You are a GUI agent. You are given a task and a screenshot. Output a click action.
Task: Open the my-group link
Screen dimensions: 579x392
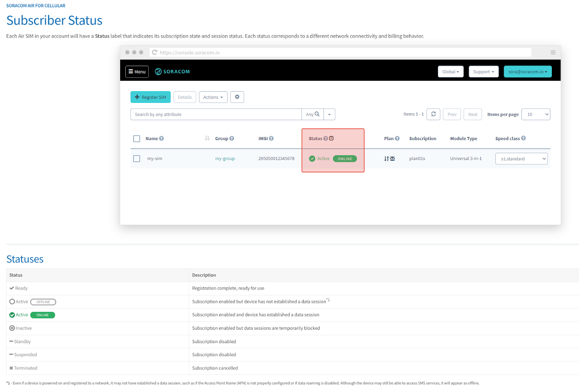pos(225,158)
